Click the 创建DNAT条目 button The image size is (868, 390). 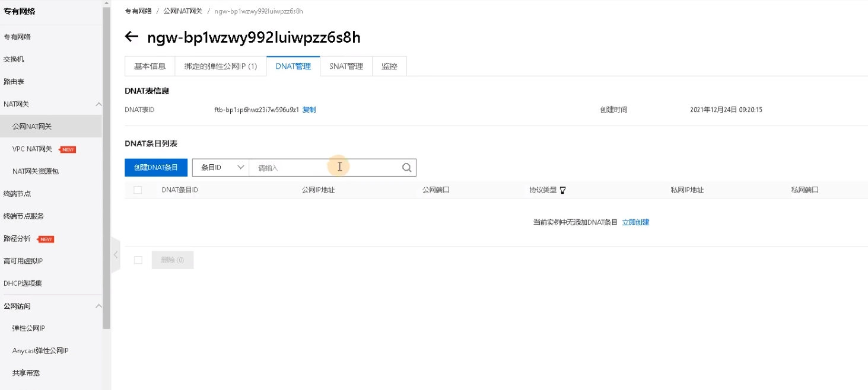pos(155,167)
